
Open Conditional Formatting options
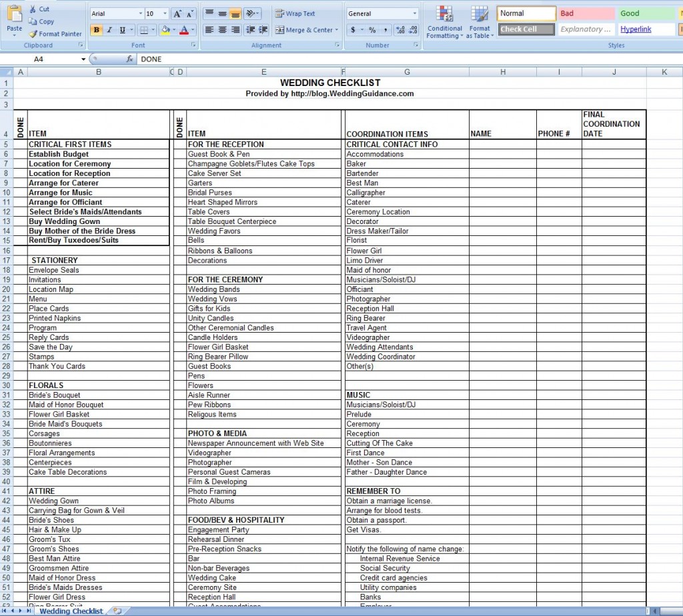(x=444, y=21)
